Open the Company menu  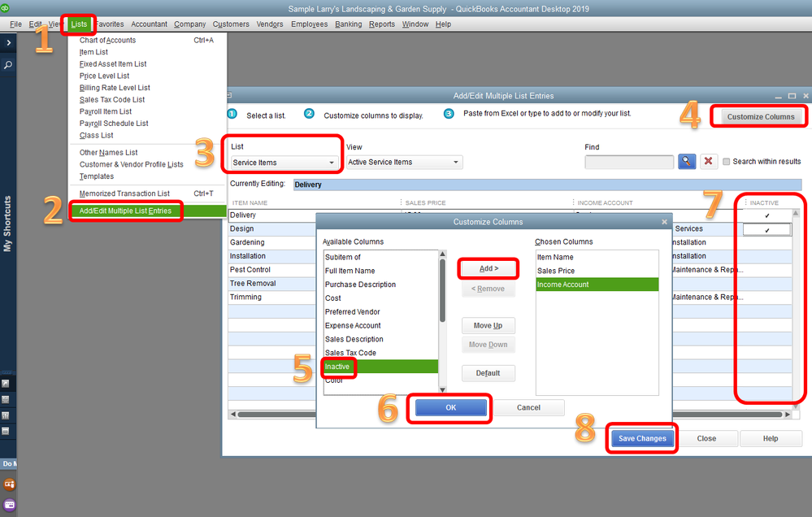click(189, 24)
